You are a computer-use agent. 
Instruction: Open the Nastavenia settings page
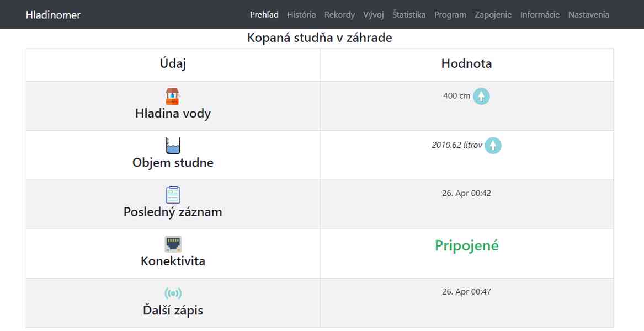click(x=589, y=15)
